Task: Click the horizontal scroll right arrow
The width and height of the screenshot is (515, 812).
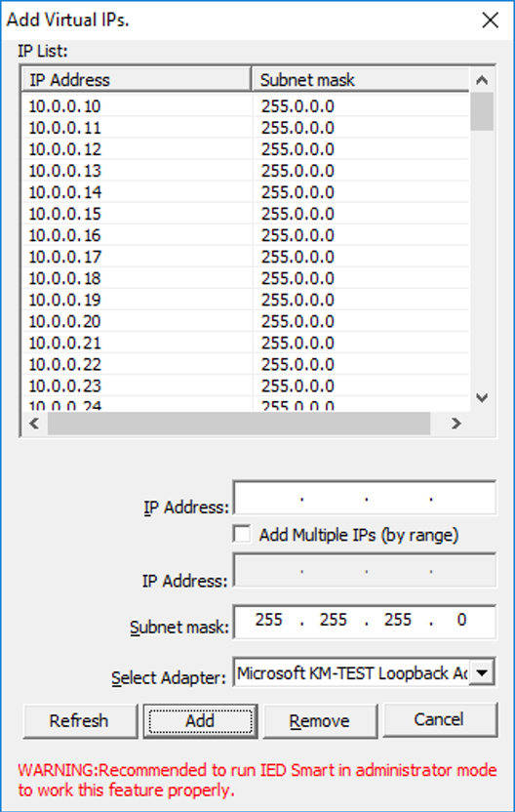Action: point(456,424)
